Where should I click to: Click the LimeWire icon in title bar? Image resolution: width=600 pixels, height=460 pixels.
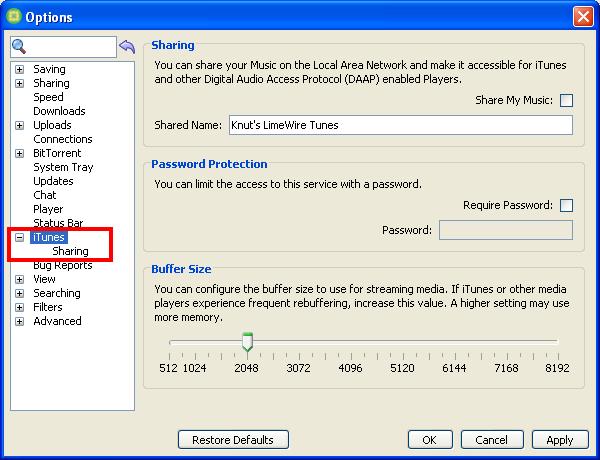coord(13,16)
